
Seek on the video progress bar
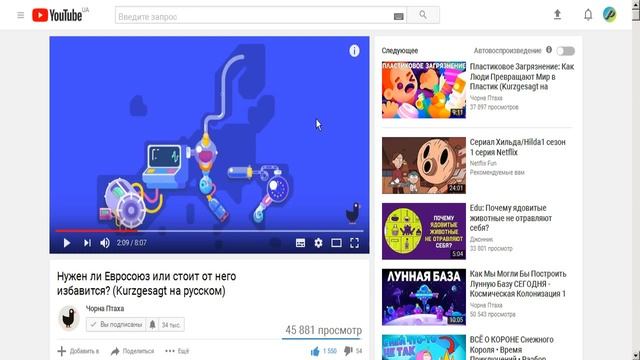click(x=209, y=231)
